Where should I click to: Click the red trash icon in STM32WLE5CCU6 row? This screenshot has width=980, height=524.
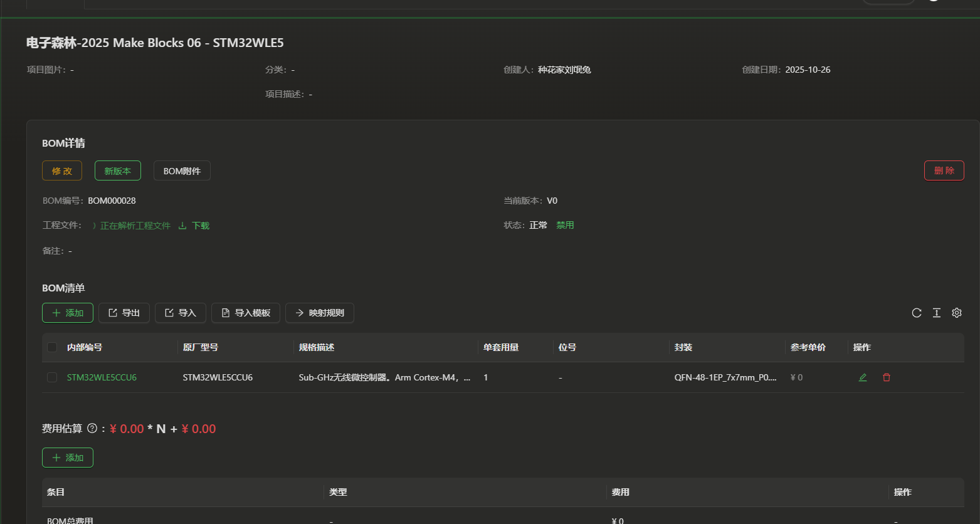(x=886, y=377)
